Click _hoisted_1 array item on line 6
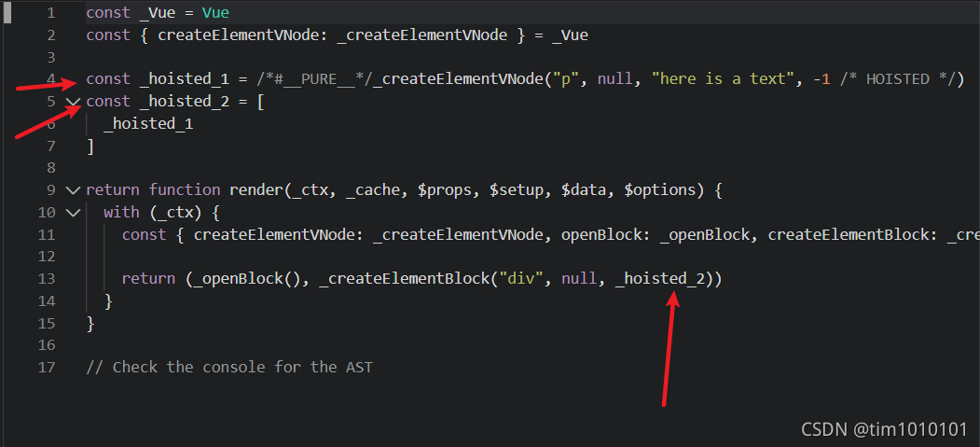980x447 pixels. click(x=149, y=124)
